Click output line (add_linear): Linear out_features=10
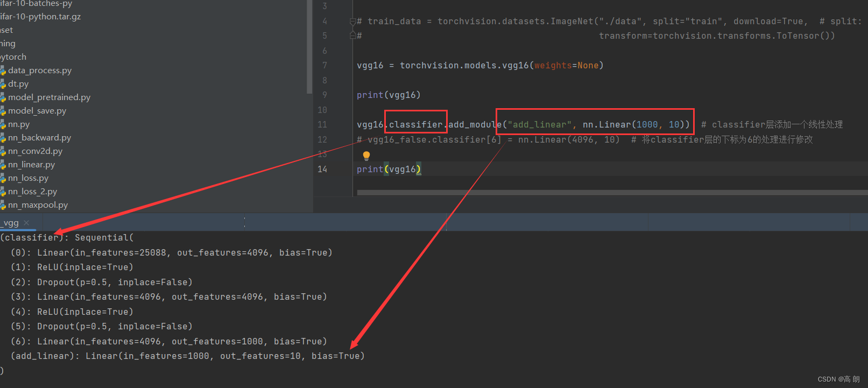Screen dimensions: 868x388 (187, 356)
